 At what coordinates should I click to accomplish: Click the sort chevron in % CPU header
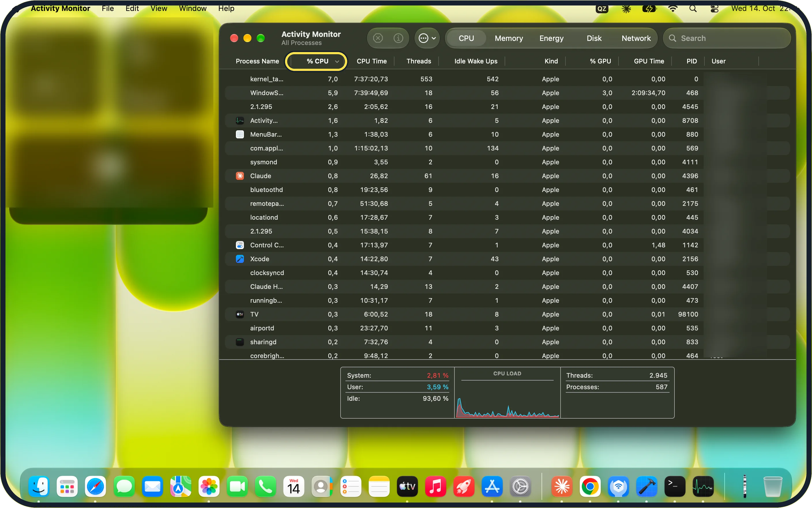337,61
